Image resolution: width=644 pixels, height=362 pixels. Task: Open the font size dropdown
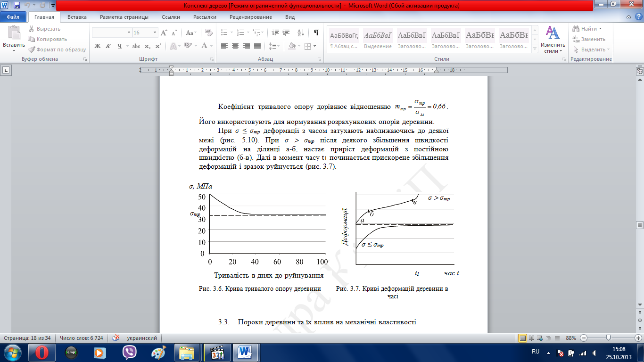tap(155, 33)
